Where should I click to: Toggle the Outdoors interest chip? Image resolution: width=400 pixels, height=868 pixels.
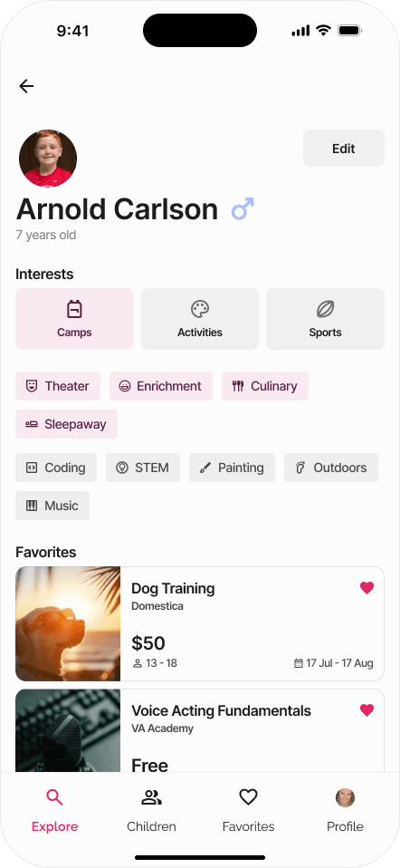click(331, 468)
